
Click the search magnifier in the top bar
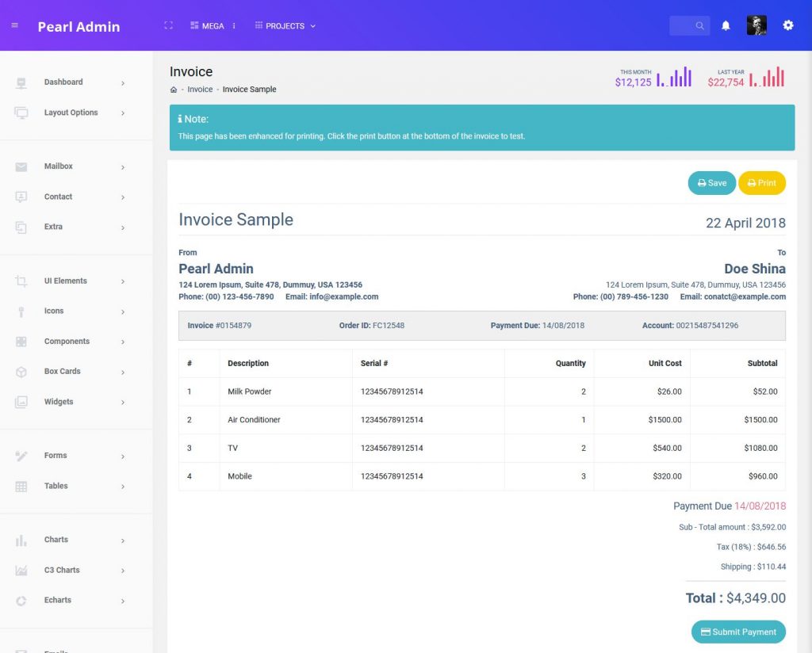click(x=698, y=25)
